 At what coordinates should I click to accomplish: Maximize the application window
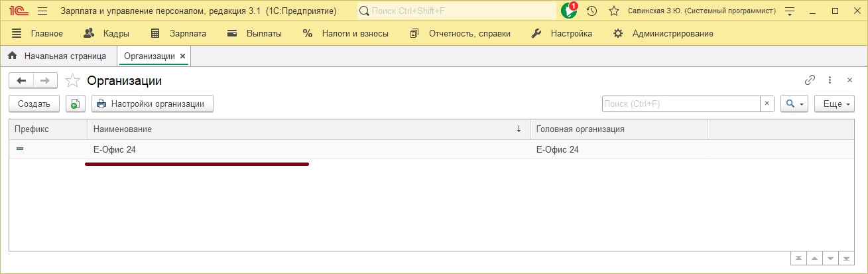coord(835,11)
